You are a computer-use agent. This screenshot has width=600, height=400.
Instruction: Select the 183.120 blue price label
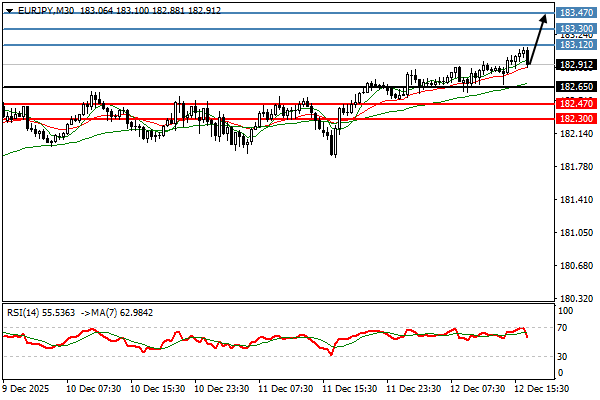[x=575, y=45]
